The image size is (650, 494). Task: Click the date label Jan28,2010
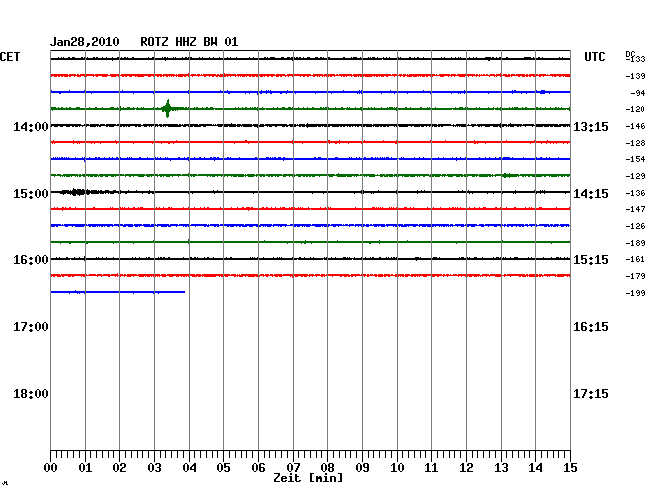[85, 42]
